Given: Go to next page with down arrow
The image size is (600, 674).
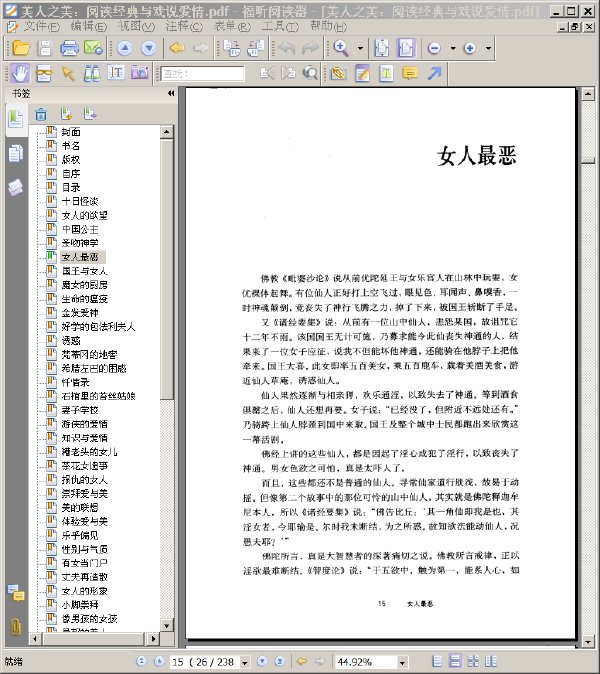Looking at the screenshot, I should (149, 48).
